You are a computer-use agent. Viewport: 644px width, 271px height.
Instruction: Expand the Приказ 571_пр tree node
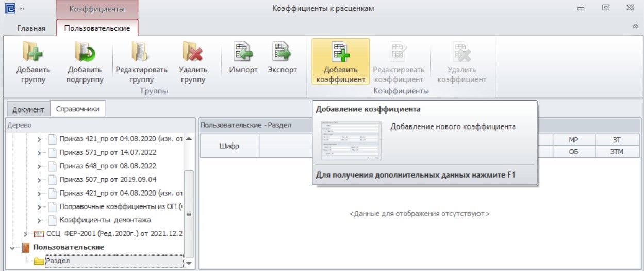coord(39,153)
